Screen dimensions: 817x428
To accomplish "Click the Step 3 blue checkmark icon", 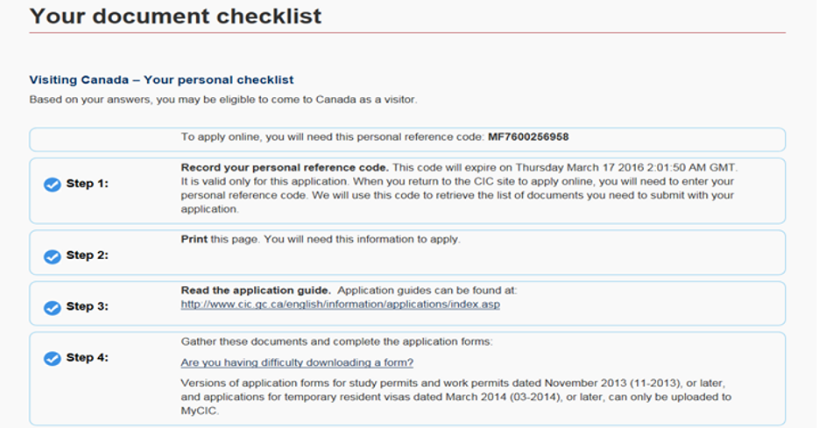I will [52, 306].
